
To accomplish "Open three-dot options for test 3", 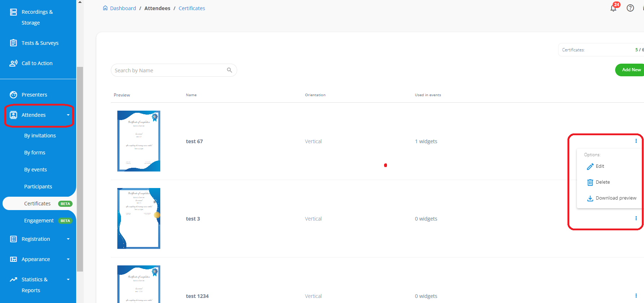I will (x=636, y=218).
